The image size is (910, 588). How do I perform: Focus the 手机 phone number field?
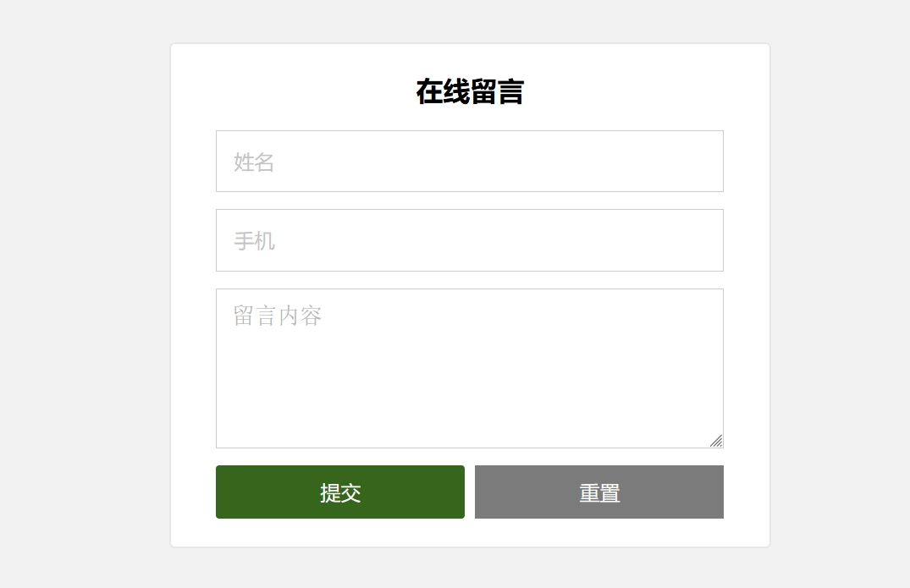(469, 240)
